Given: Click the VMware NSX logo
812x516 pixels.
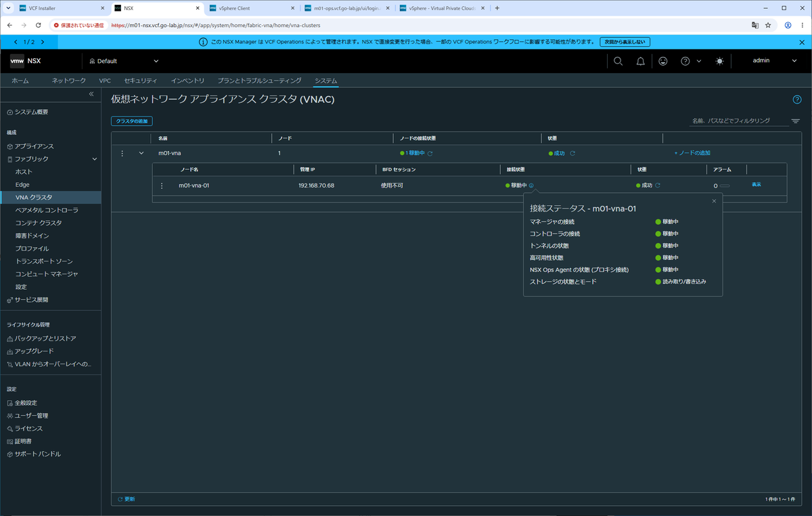Looking at the screenshot, I should pos(26,61).
